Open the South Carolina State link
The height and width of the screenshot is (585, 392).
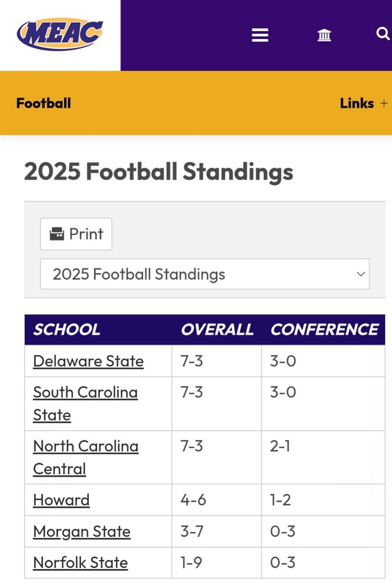pyautogui.click(x=86, y=404)
